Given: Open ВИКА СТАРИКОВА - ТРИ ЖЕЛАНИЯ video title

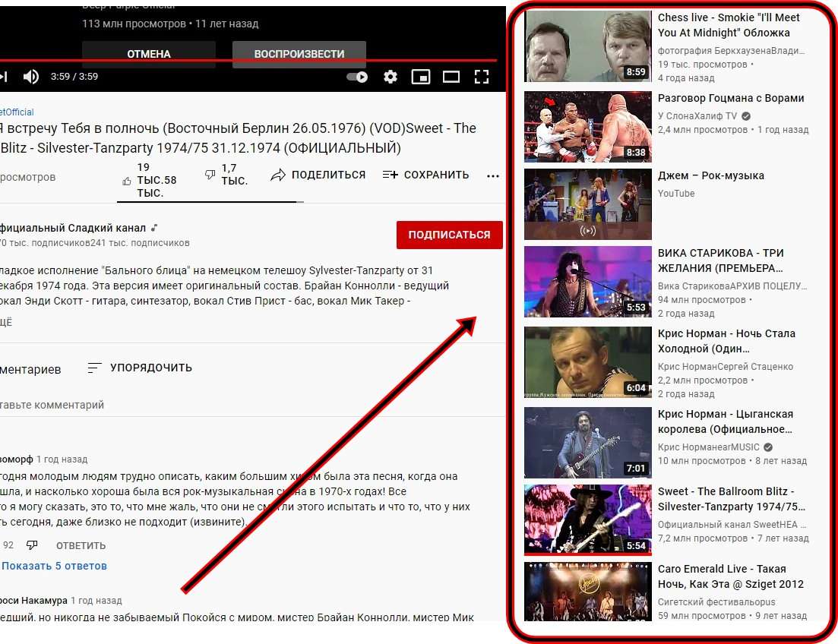Looking at the screenshot, I should 720,260.
